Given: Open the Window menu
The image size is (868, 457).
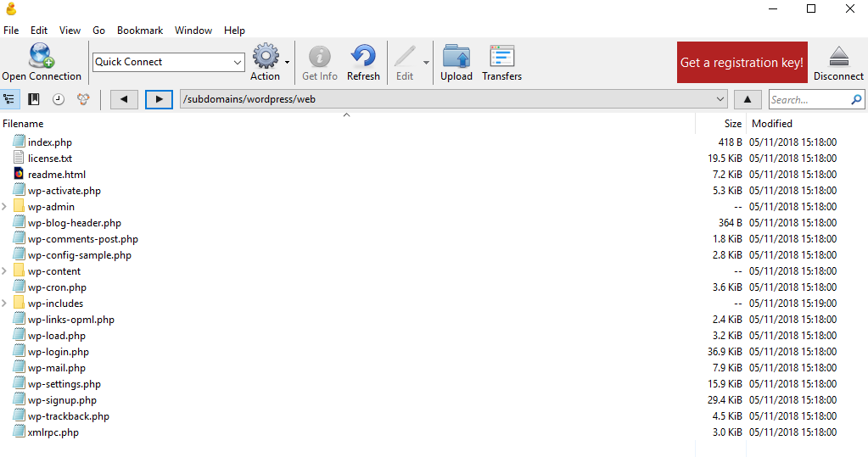Looking at the screenshot, I should point(193,31).
